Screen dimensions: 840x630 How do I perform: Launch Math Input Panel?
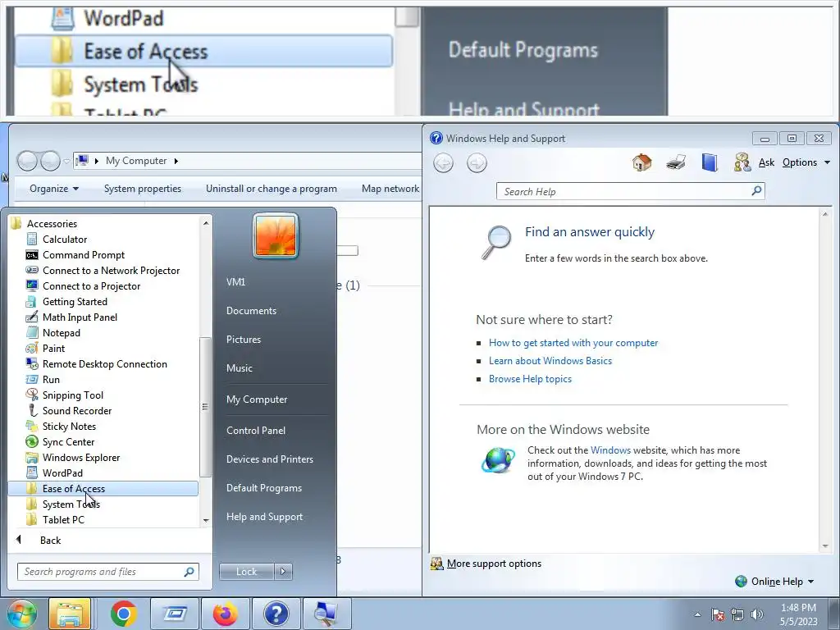pyautogui.click(x=80, y=317)
